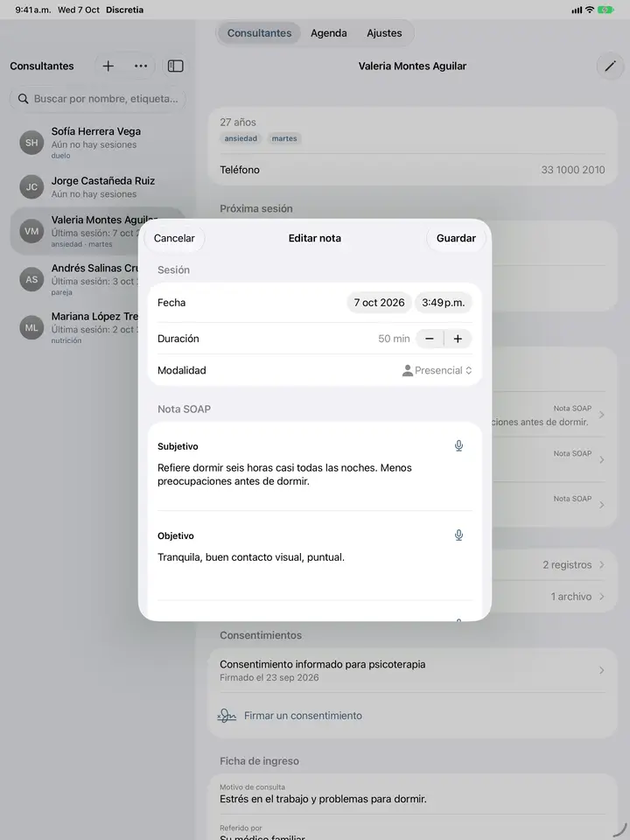
Task: Focus the Buscar por nombre search field
Action: pyautogui.click(x=98, y=99)
